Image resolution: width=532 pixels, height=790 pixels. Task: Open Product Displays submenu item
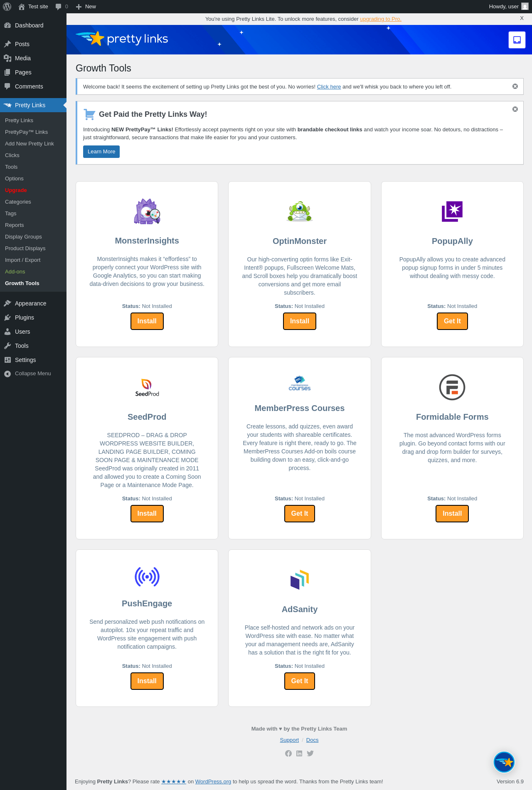[33, 249]
